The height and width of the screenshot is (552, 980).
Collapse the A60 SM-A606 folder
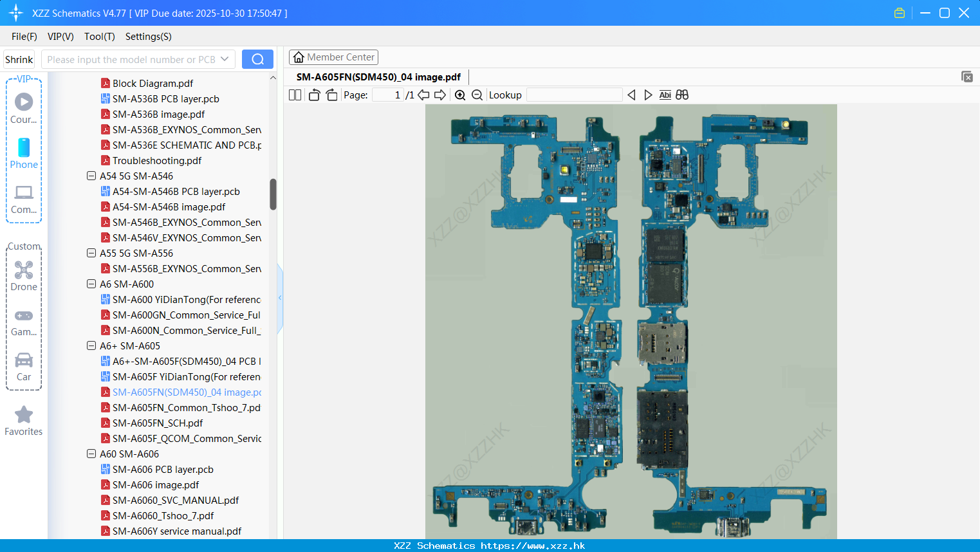pos(91,454)
